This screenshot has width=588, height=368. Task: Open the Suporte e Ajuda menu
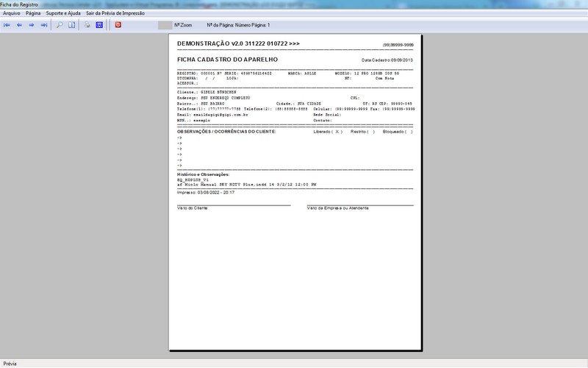[63, 13]
